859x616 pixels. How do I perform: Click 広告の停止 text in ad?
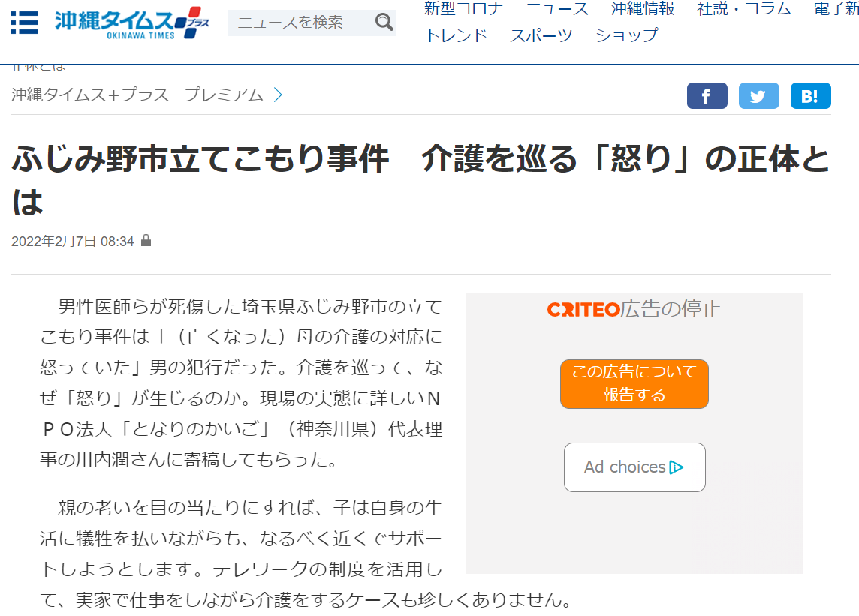click(671, 309)
